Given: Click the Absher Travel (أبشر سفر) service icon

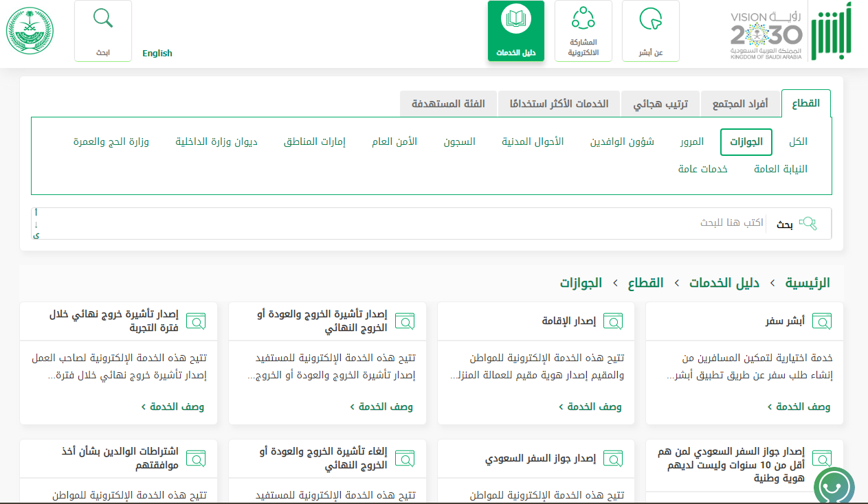Looking at the screenshot, I should [822, 321].
